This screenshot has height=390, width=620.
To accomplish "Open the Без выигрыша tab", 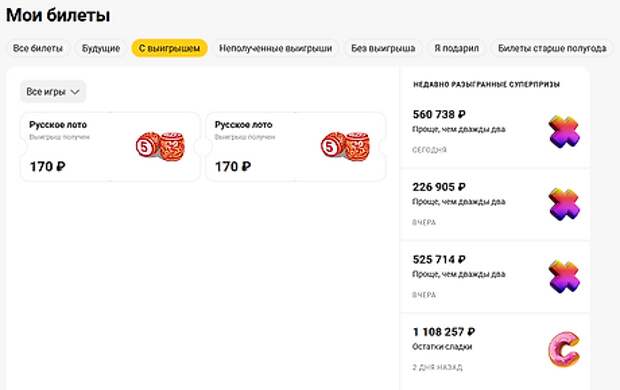I will (383, 48).
